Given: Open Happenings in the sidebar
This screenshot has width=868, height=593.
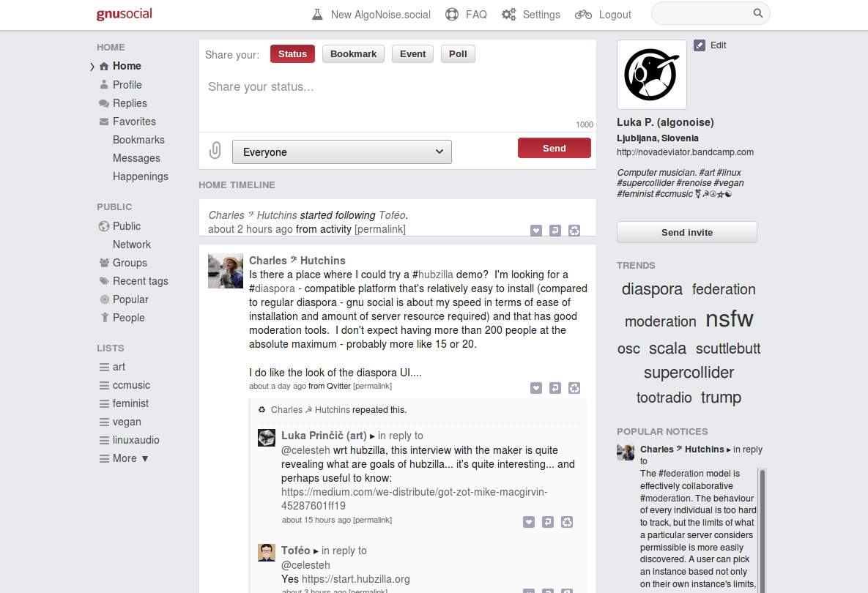Looking at the screenshot, I should coord(141,176).
